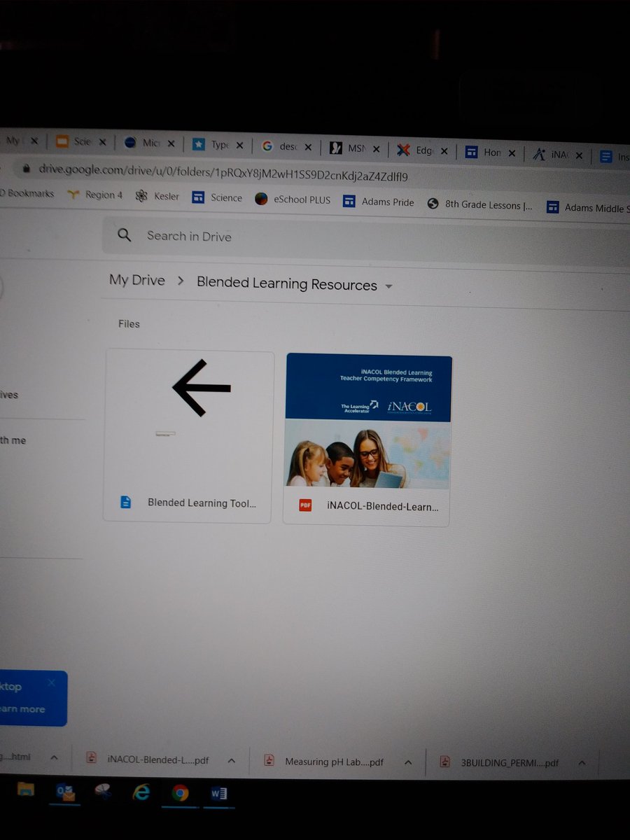This screenshot has width=630, height=840.
Task: Switch to the Hon browser tab
Action: [483, 152]
